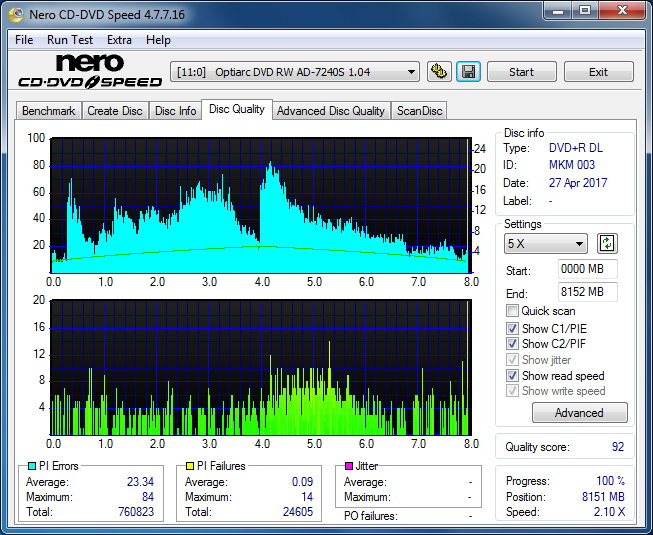Click the PI Errors Maximum 84 value
The height and width of the screenshot is (535, 653).
tap(148, 497)
